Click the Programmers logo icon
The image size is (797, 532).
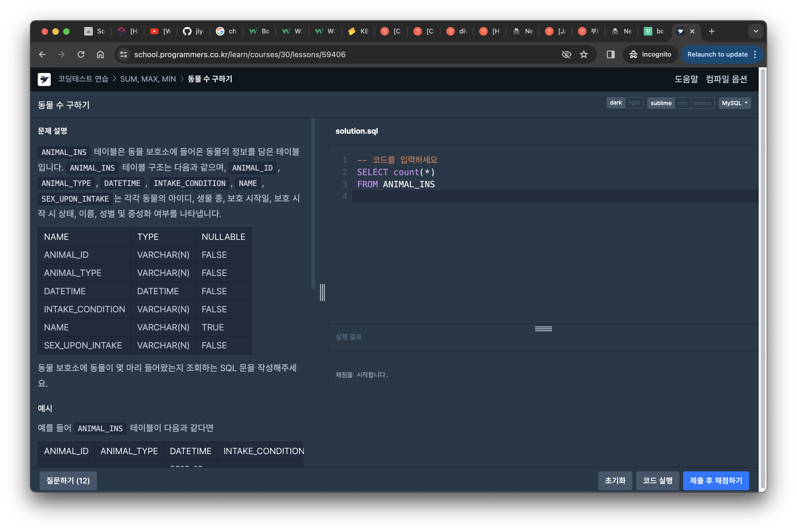(x=44, y=80)
